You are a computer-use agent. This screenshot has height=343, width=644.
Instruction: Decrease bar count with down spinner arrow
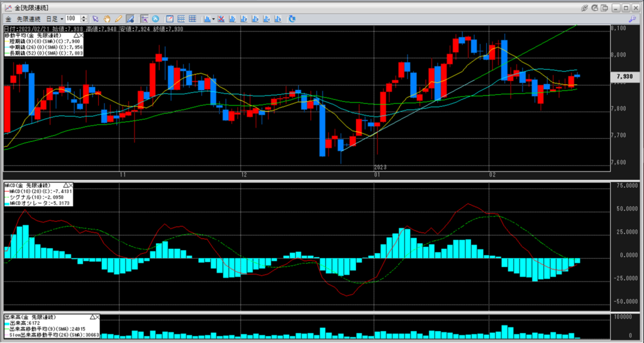pyautogui.click(x=84, y=21)
